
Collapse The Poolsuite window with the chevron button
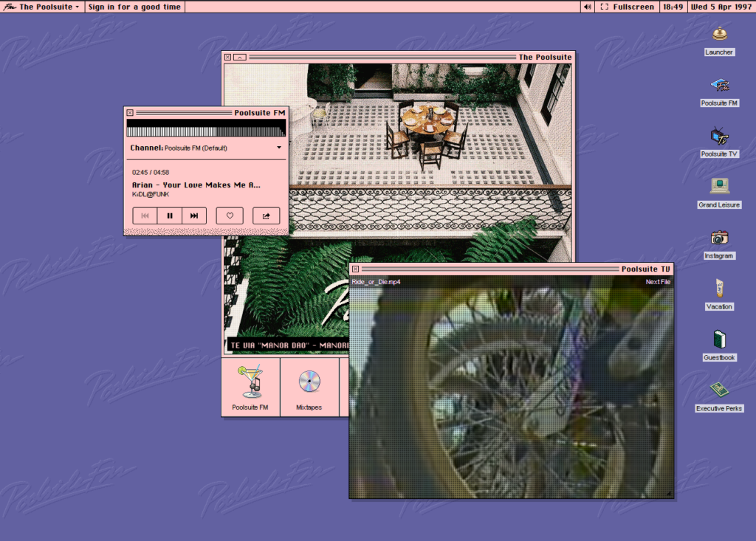click(x=240, y=58)
